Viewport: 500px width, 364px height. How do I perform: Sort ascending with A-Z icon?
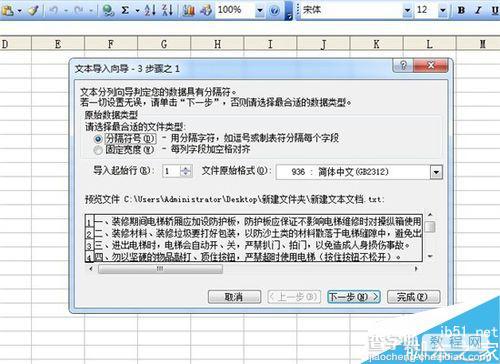point(150,10)
